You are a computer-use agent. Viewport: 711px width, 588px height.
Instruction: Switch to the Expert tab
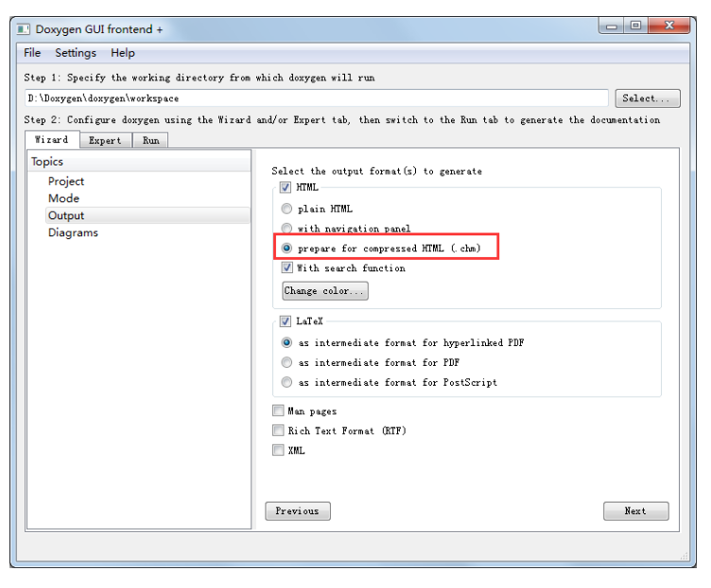point(105,141)
